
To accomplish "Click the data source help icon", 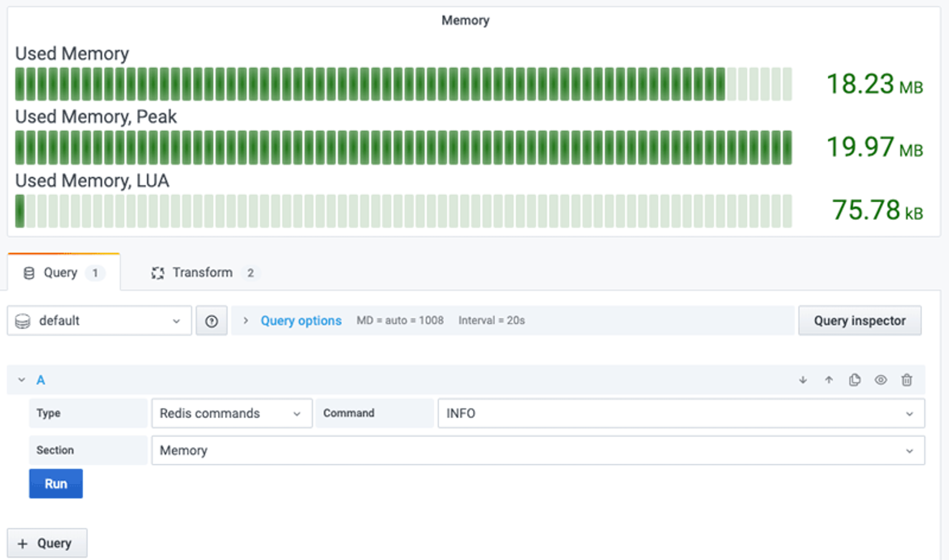I will point(211,321).
